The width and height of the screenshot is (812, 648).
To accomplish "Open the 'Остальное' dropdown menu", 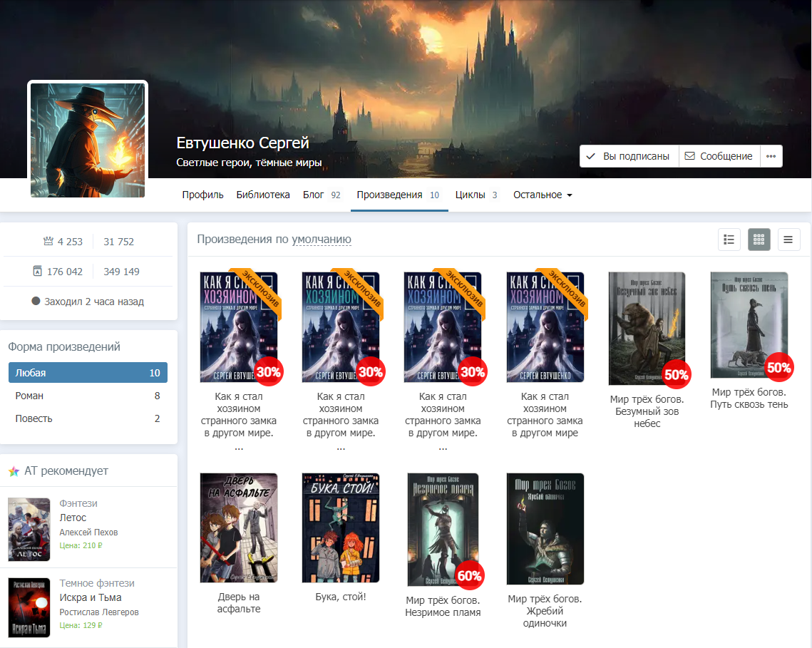I will (543, 195).
